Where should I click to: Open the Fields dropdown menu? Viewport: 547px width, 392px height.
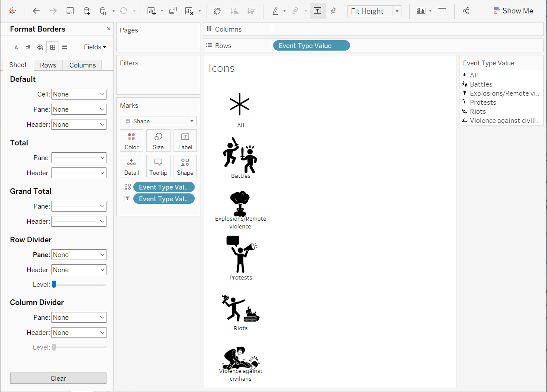pos(95,47)
